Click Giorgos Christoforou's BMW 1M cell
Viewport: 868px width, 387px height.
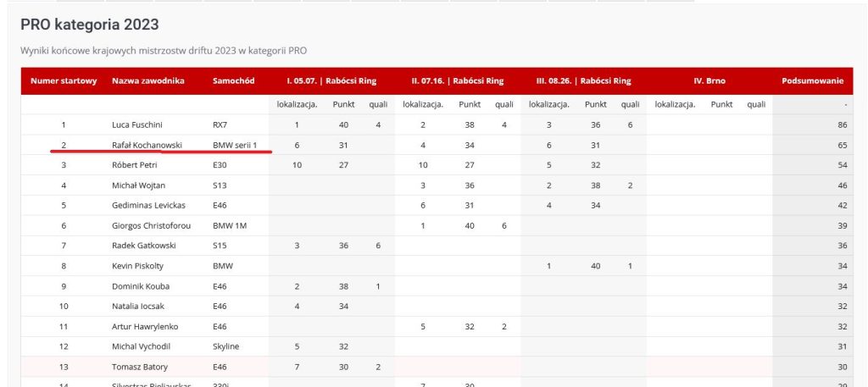(229, 225)
